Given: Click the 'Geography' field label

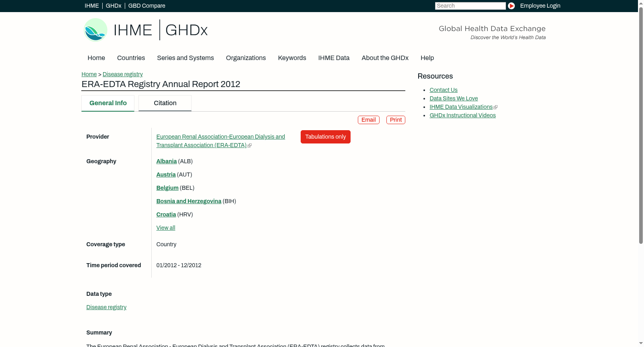Looking at the screenshot, I should pos(101,161).
